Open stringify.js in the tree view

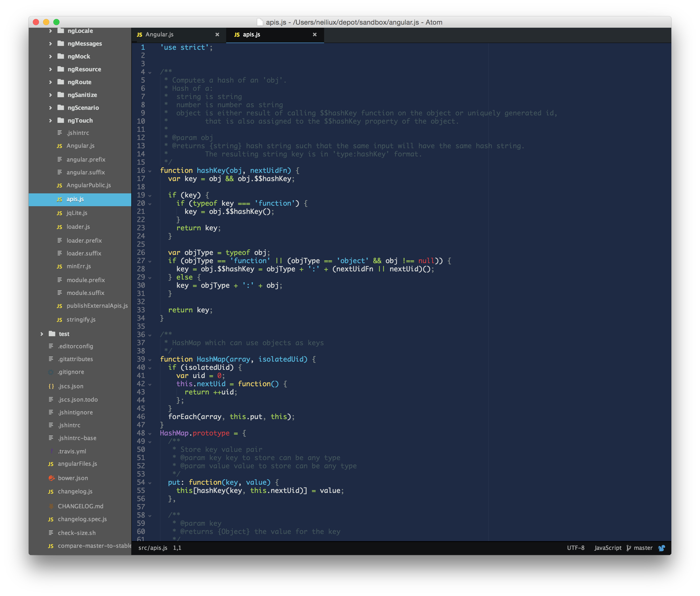(81, 319)
